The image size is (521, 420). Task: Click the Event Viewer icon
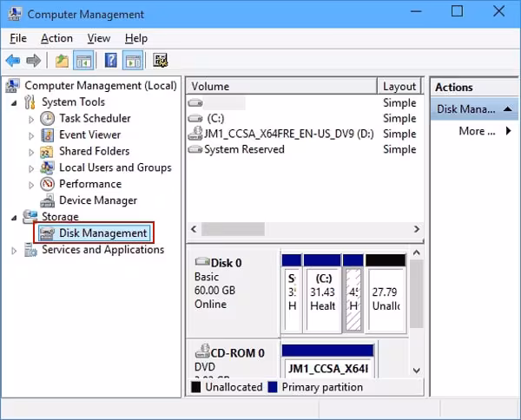pyautogui.click(x=47, y=135)
